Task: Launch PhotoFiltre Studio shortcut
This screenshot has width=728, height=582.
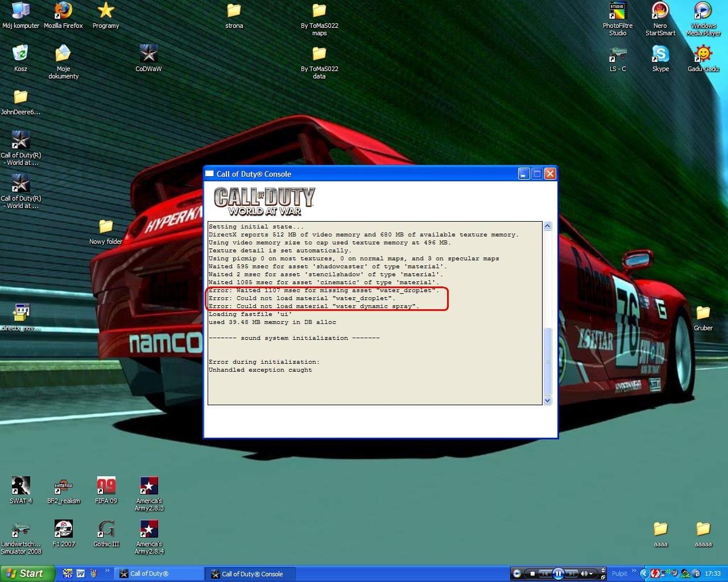Action: [x=618, y=19]
